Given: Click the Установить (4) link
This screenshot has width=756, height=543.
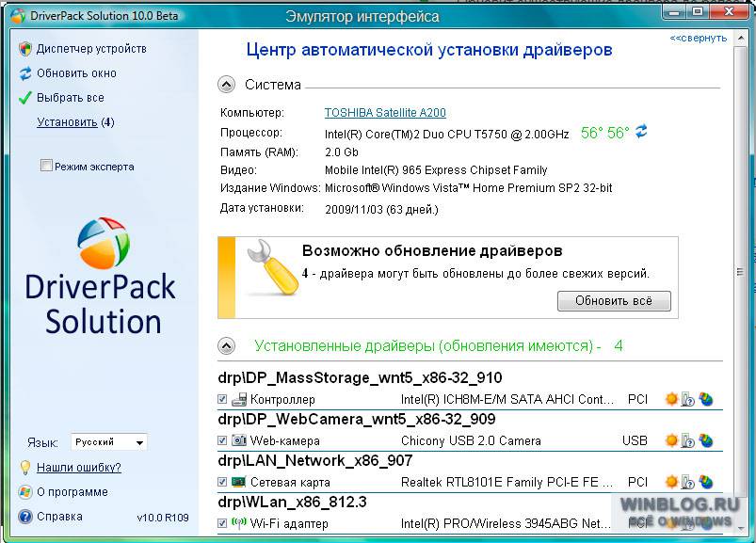Looking at the screenshot, I should tap(75, 122).
